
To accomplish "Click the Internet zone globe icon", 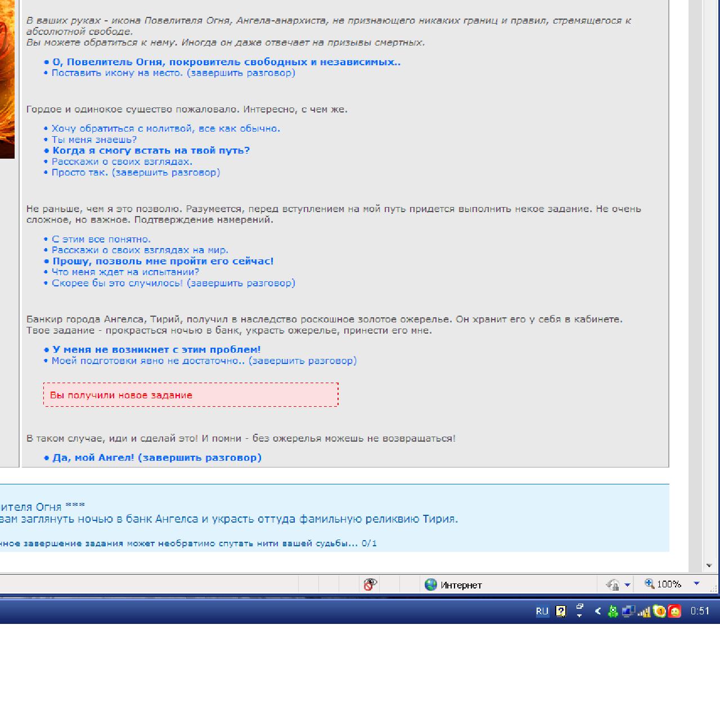I will tap(431, 585).
